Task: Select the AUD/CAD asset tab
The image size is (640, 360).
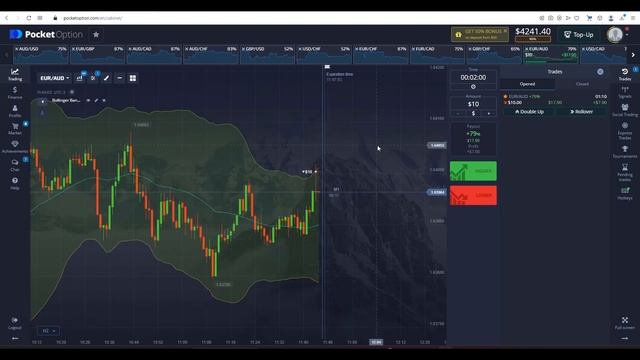Action: click(x=154, y=55)
